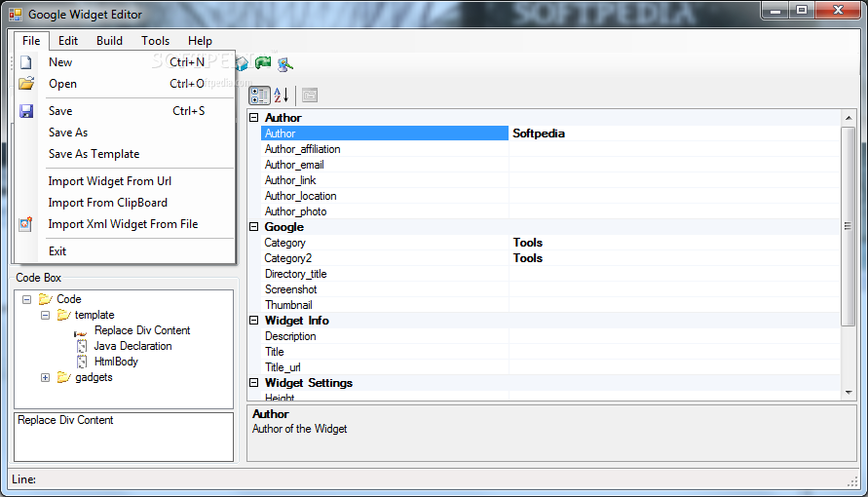Click the green arrow toolbar icon
The height and width of the screenshot is (497, 868).
coord(263,63)
